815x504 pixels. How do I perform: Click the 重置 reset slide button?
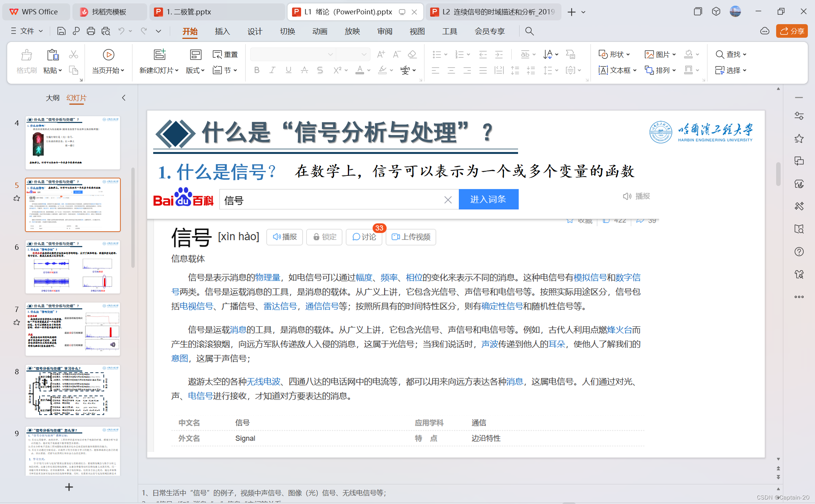point(225,55)
